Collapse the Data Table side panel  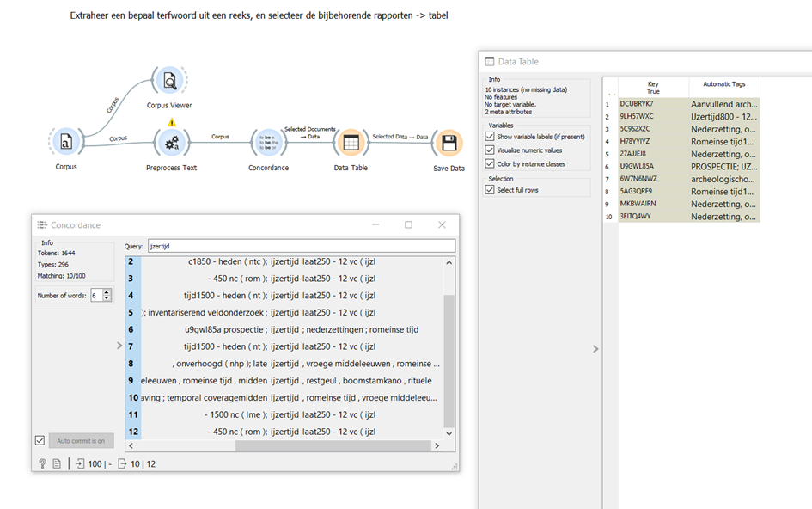(x=595, y=348)
